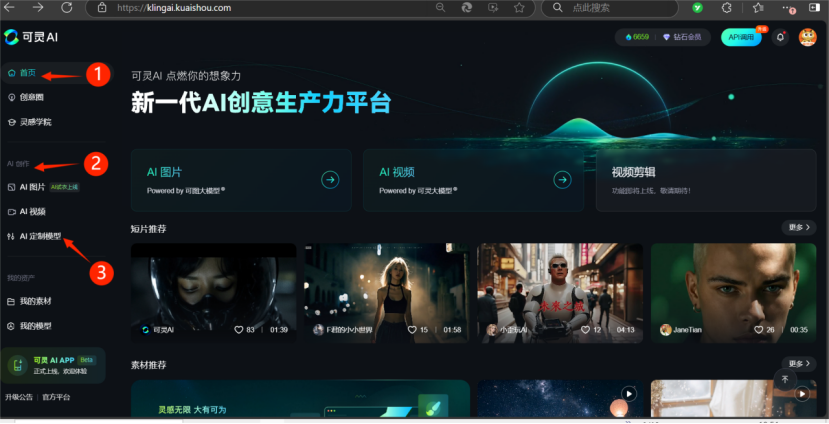Reload the page with refresh icon
The height and width of the screenshot is (424, 829).
(67, 7)
